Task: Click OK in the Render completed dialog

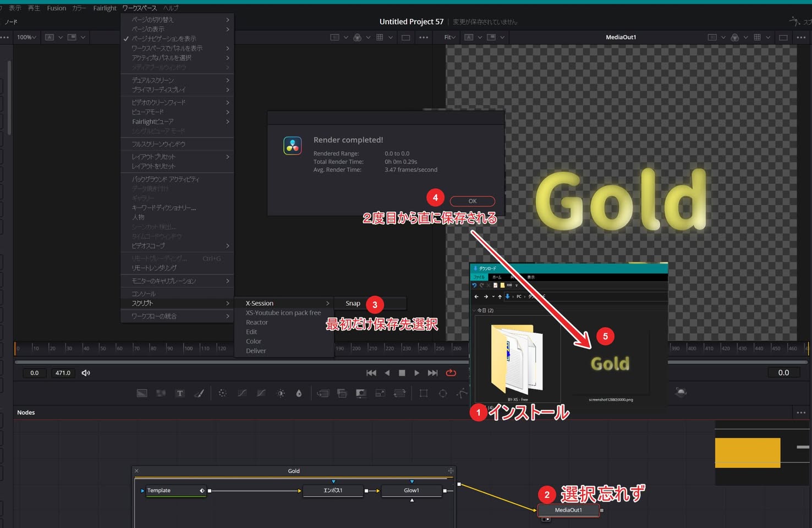Action: tap(472, 201)
